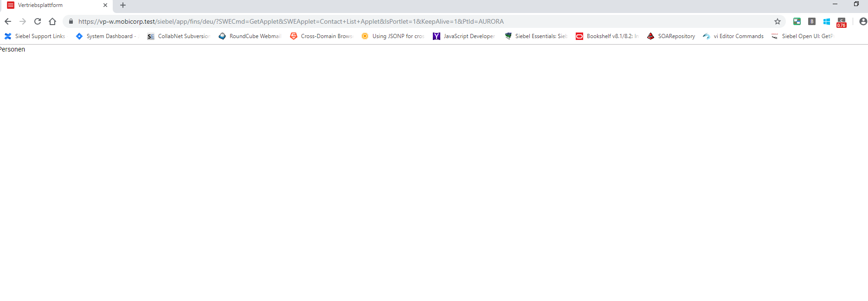Open the CollabNet Subversion bookmark
Viewport: 868px width, 301px height.
(179, 36)
